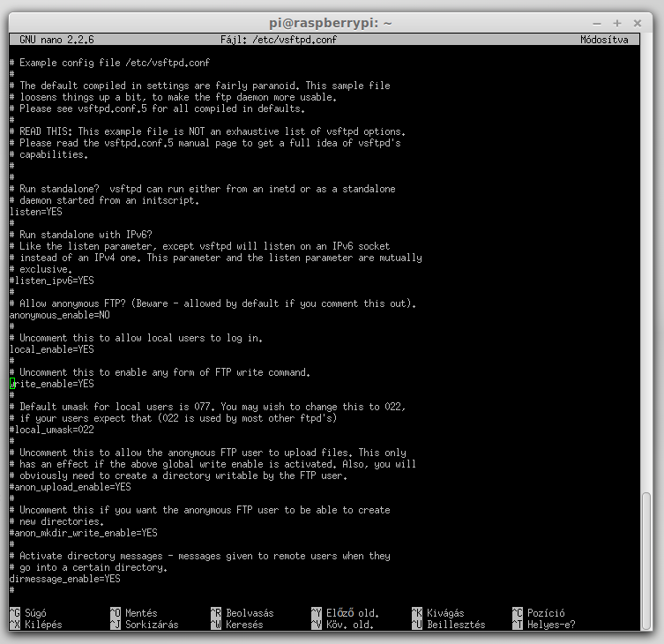Click the 'Fájl: /etc/vsftpd.conf' header text
The height and width of the screenshot is (644, 664).
[x=279, y=40]
